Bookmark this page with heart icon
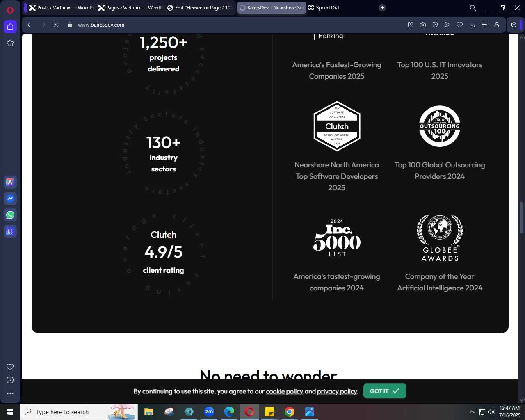This screenshot has width=525, height=420. pos(460,25)
